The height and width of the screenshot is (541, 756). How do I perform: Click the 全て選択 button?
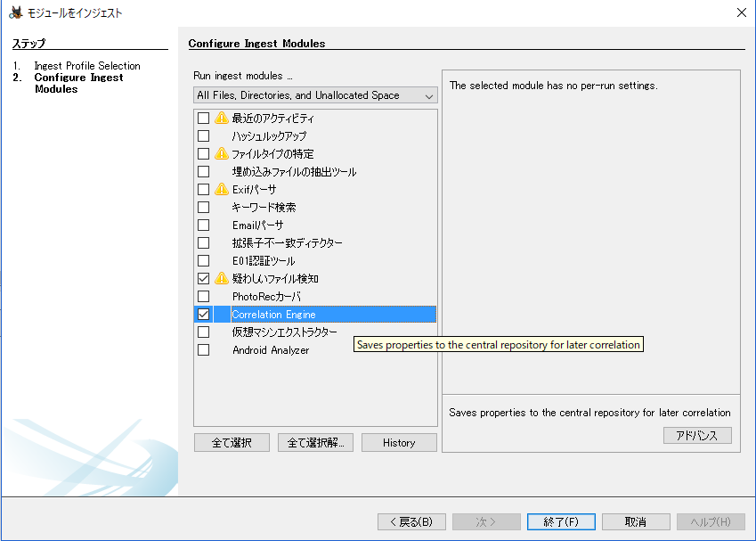tap(232, 443)
